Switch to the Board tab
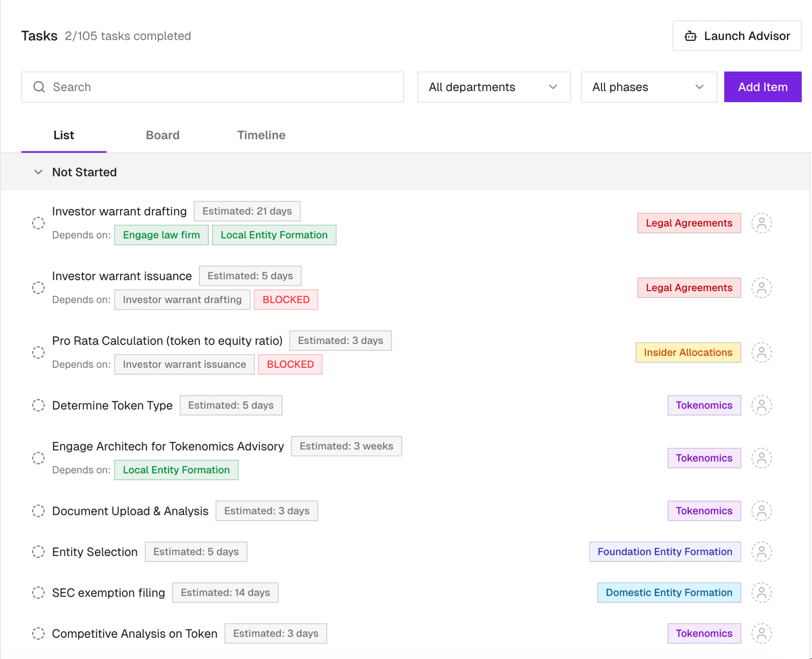This screenshot has width=812, height=659. [x=163, y=135]
